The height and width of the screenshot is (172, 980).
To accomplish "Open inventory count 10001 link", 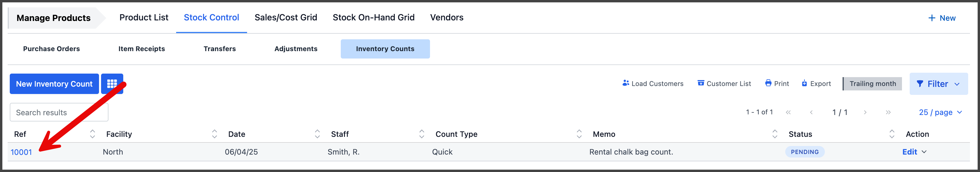I will 21,152.
